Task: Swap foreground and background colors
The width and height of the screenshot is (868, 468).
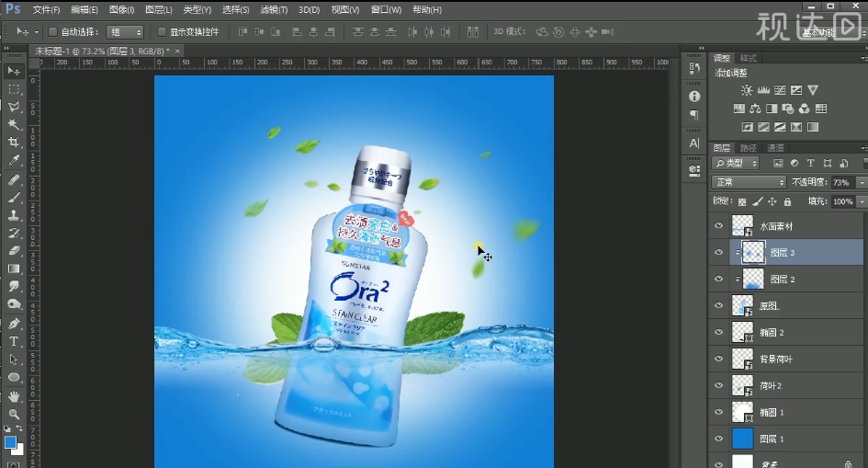Action: click(19, 428)
